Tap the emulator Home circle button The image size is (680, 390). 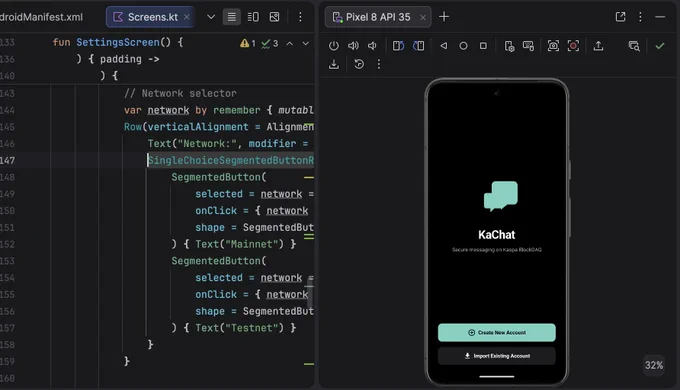point(463,46)
